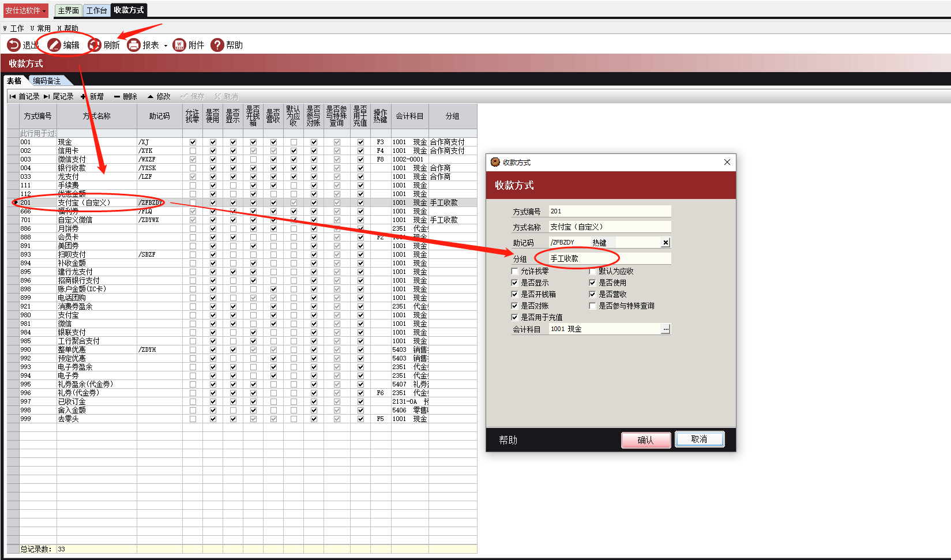The image size is (951, 560).
Task: Switch to the 工作台 tab
Action: pyautogui.click(x=96, y=10)
